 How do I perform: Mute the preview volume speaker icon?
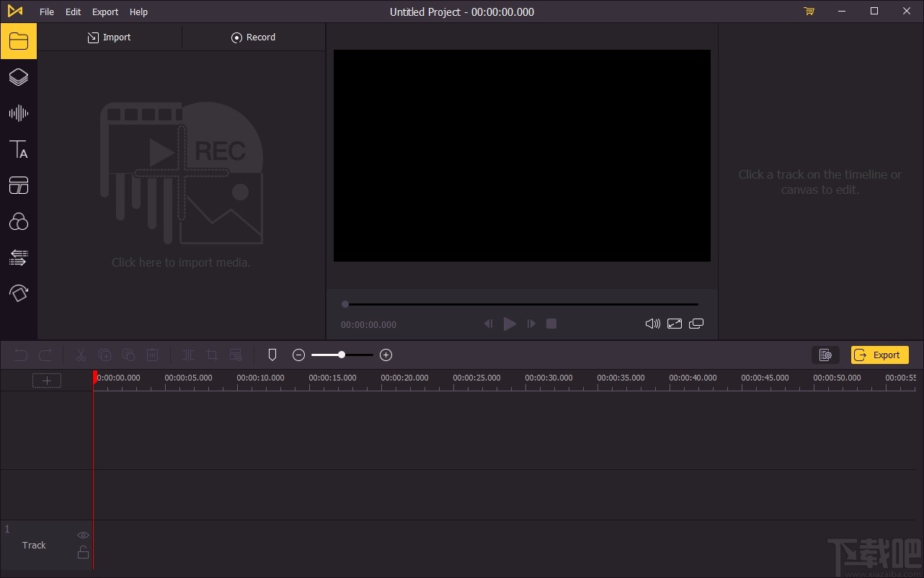(x=652, y=324)
